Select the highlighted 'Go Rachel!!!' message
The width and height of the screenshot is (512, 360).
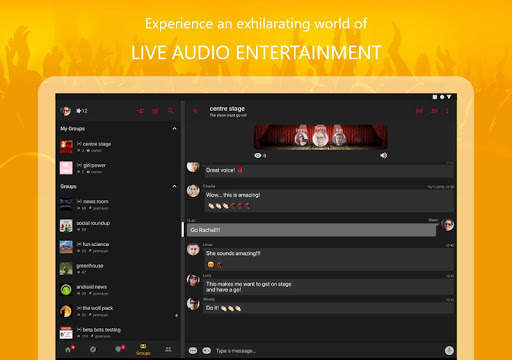pyautogui.click(x=311, y=230)
